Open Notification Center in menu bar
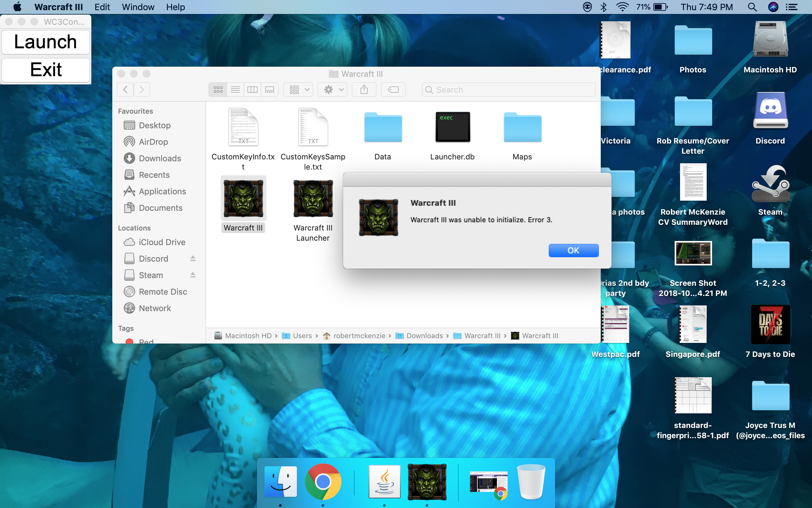This screenshot has height=508, width=812. pos(791,7)
